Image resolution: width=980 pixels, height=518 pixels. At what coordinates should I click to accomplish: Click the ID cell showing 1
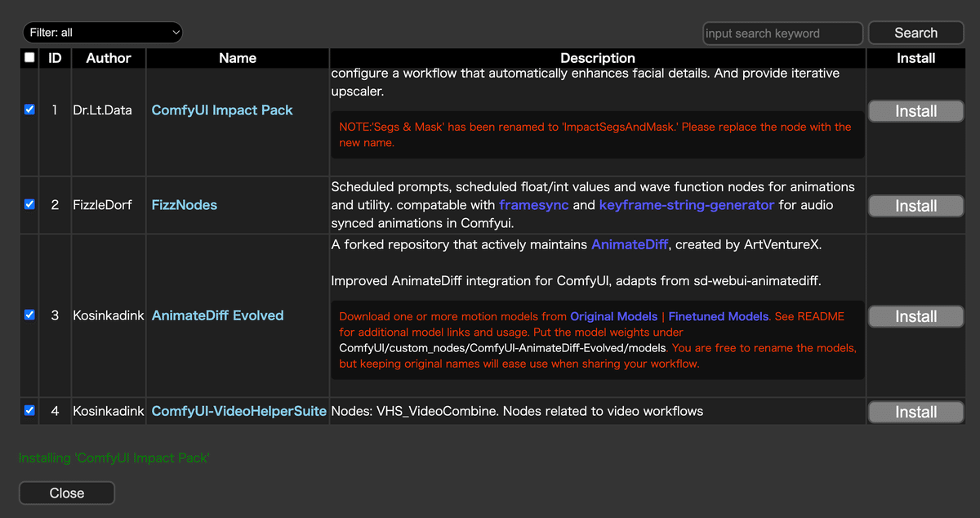(55, 110)
